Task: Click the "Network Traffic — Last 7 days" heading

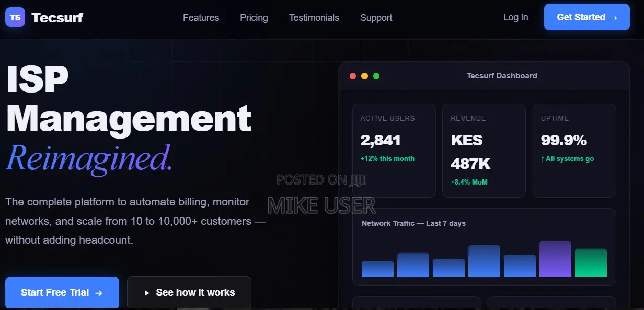Action: tap(413, 223)
